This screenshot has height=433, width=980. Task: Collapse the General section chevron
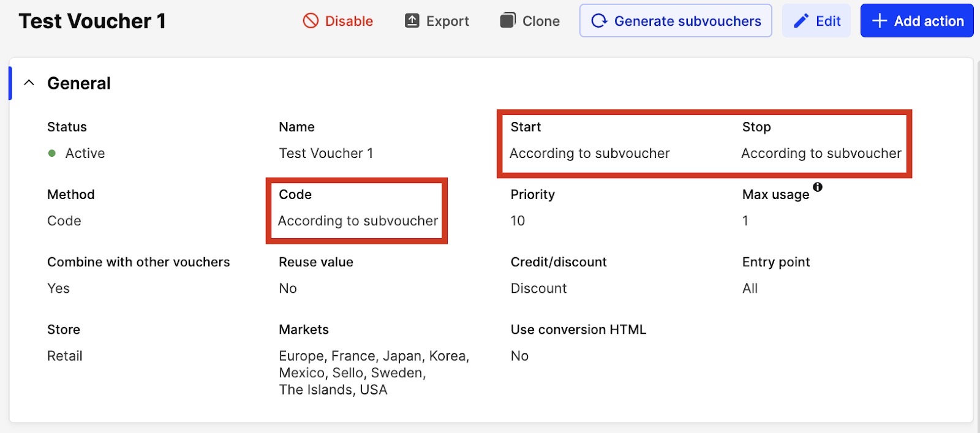(29, 83)
